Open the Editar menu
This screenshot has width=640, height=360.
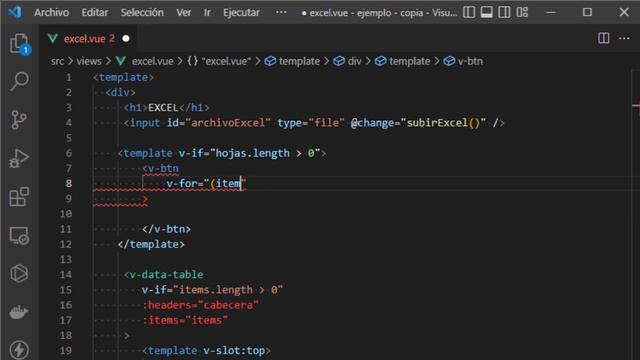(x=95, y=13)
